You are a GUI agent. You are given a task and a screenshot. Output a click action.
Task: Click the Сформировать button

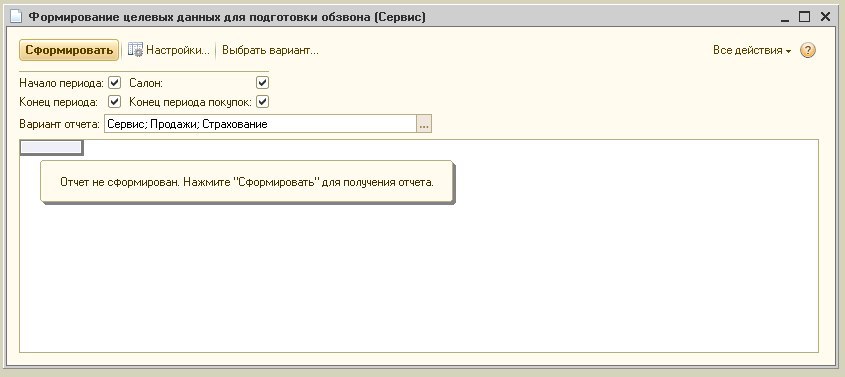coord(69,51)
